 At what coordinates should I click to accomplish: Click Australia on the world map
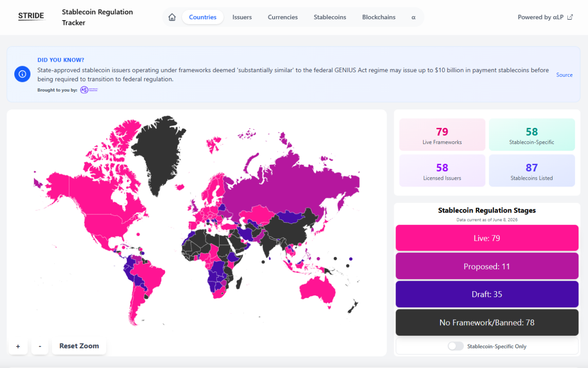[317, 290]
